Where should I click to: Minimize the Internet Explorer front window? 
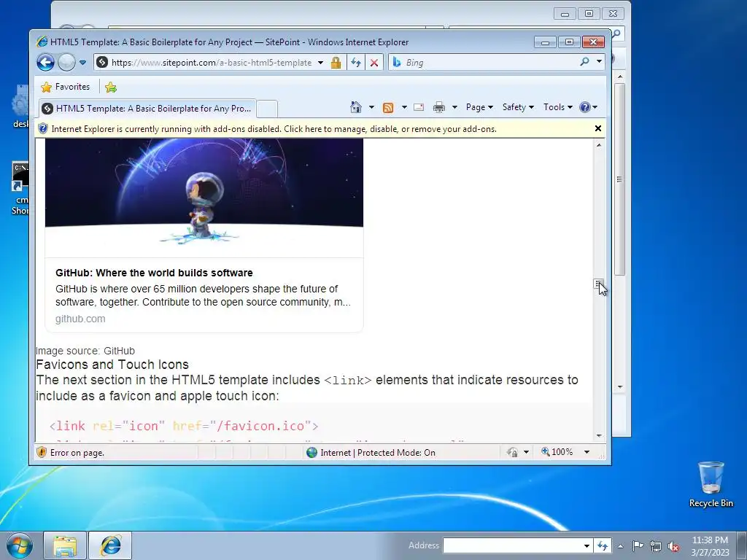tap(546, 42)
